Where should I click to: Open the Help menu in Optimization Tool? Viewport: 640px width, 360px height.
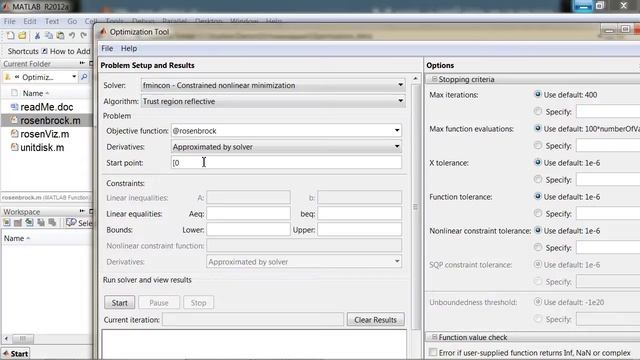tap(129, 49)
